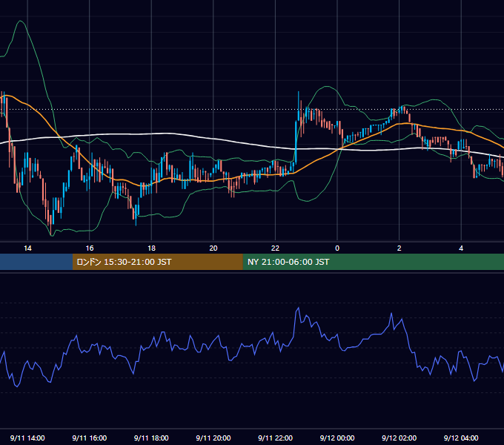Click the highest oscillator peak near 9/11 23:00
Viewport: 504px width, 445px height.
[x=298, y=308]
